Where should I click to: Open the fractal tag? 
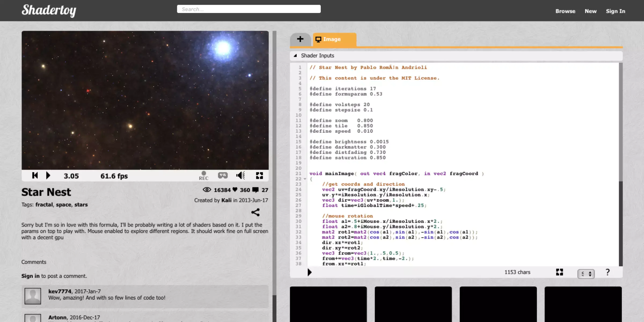(x=44, y=204)
